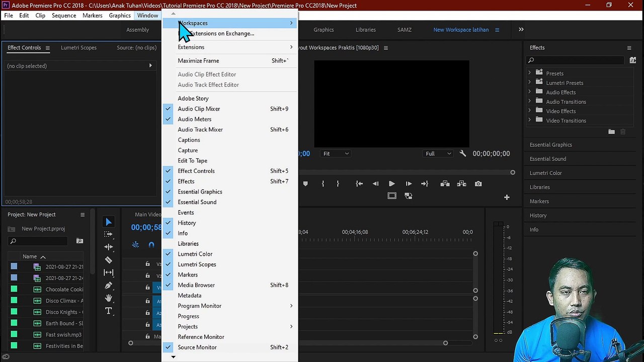Toggle Safe Margins icon under transport
Screen dimensions: 644x362
pos(392,196)
